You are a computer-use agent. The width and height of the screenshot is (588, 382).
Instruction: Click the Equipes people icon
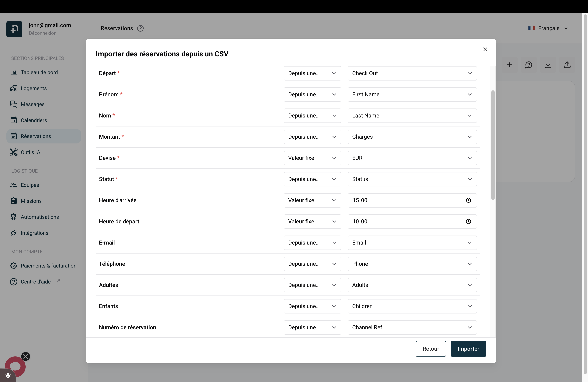[x=14, y=185]
